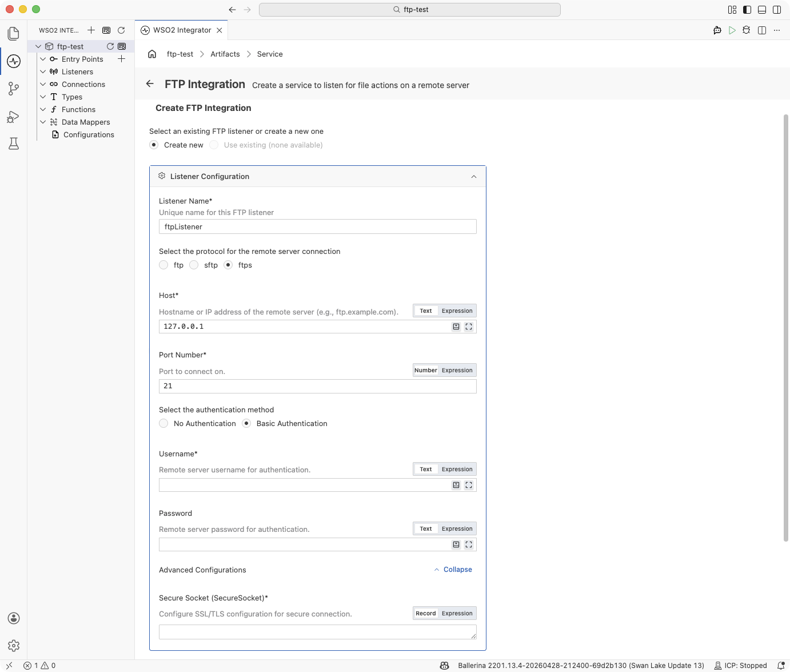Navigate to Artifacts in breadcrumb
790x672 pixels.
[x=225, y=54]
